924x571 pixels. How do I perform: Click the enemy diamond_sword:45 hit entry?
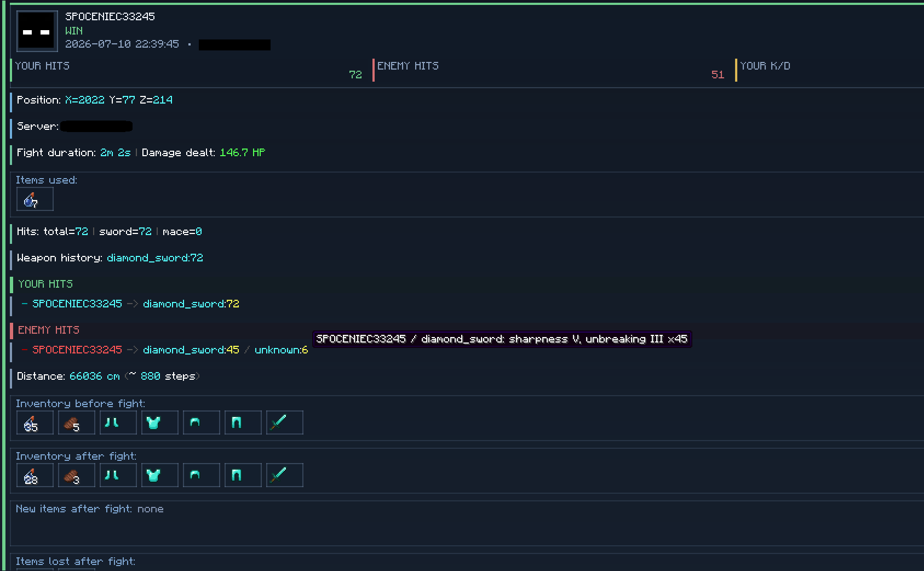coord(191,350)
